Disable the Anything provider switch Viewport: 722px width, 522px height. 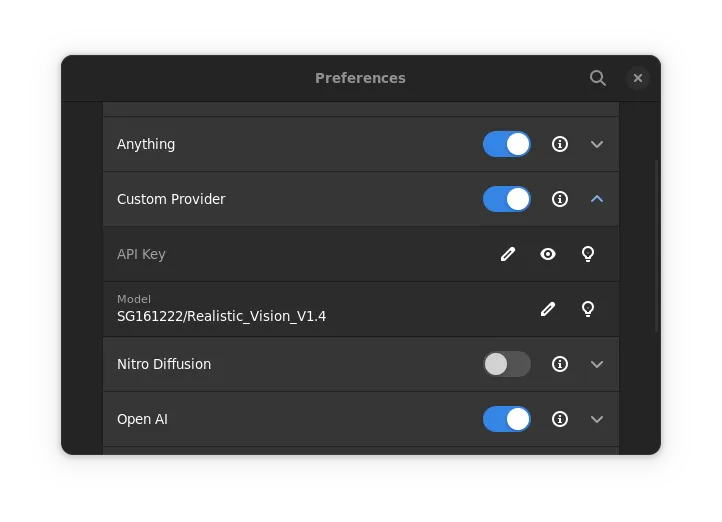click(507, 144)
